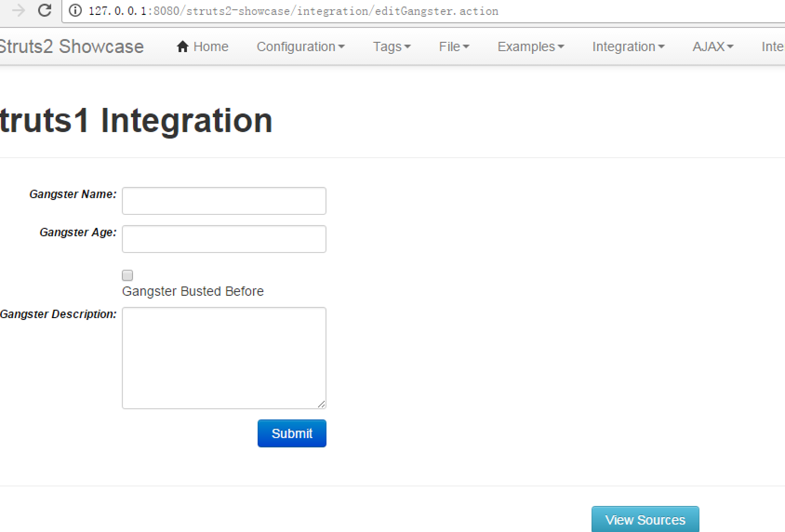
Task: Expand the Examples dropdown menu
Action: [531, 47]
